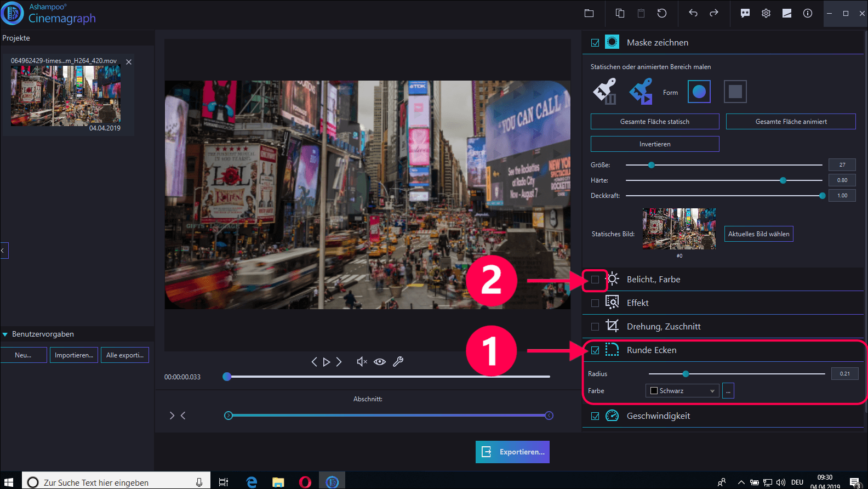This screenshot has height=489, width=868.
Task: Open custom color picker ellipsis button
Action: pyautogui.click(x=728, y=391)
